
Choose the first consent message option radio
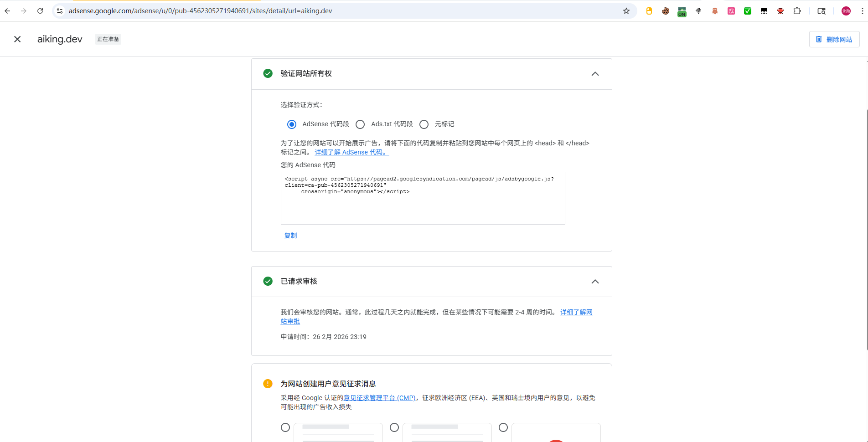[x=285, y=427]
